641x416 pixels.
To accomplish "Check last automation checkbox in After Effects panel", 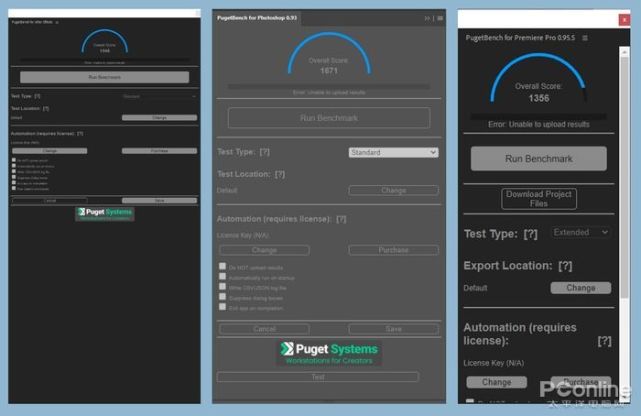I will click(14, 188).
